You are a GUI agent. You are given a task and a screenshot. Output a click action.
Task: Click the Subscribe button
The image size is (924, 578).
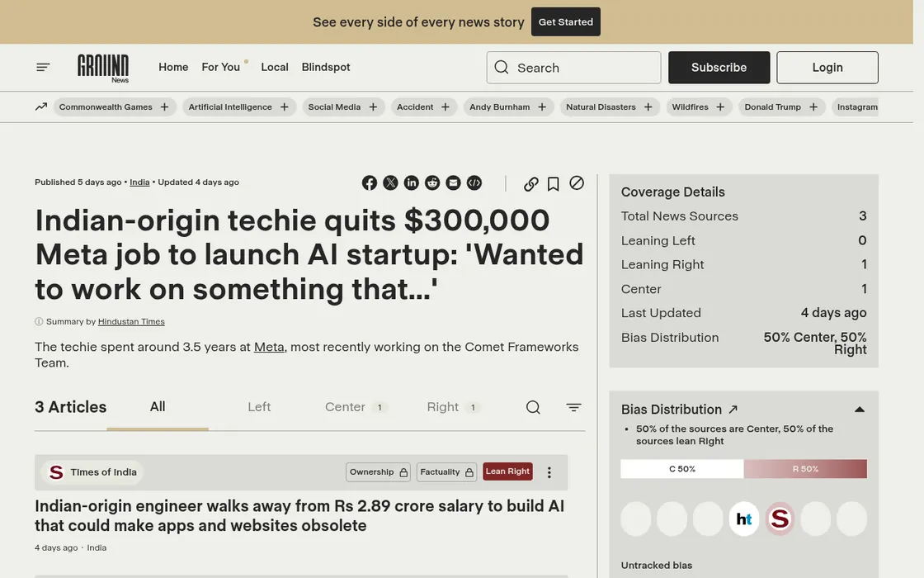(719, 67)
